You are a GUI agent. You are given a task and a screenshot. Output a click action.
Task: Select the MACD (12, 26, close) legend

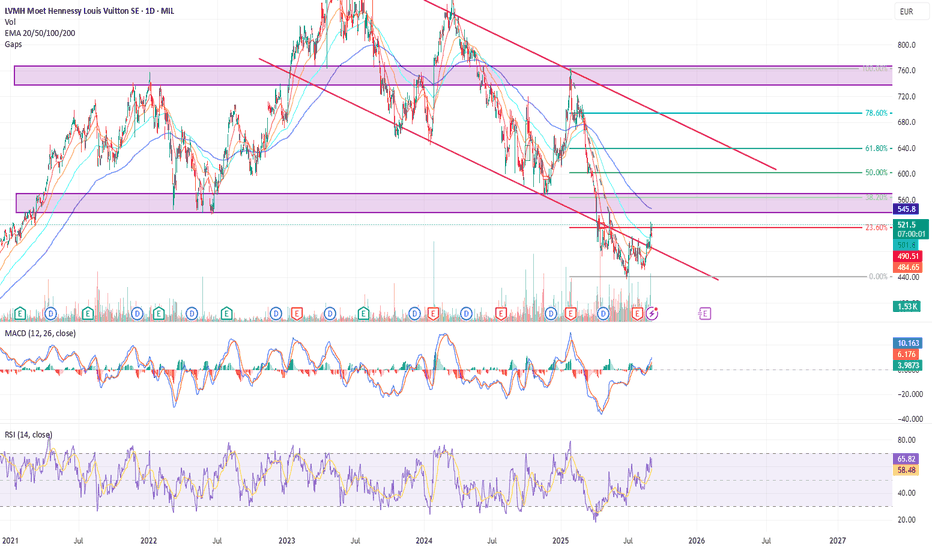pos(40,333)
